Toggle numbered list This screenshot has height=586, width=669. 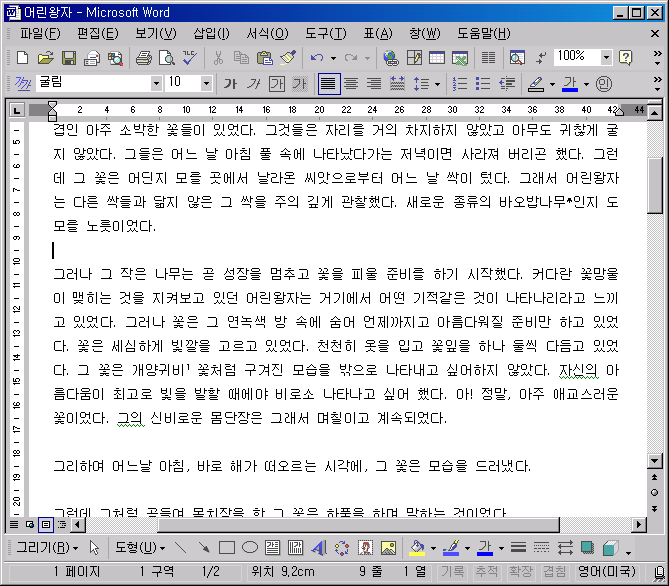click(460, 84)
